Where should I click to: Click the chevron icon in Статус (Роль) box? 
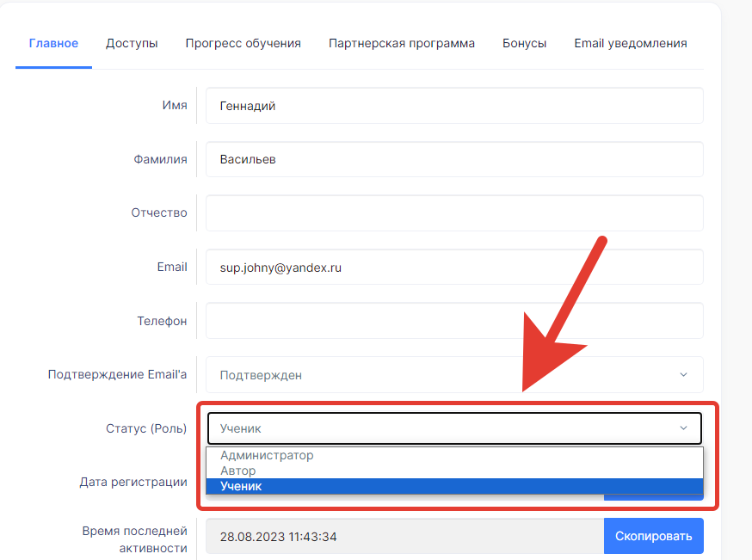coord(683,428)
